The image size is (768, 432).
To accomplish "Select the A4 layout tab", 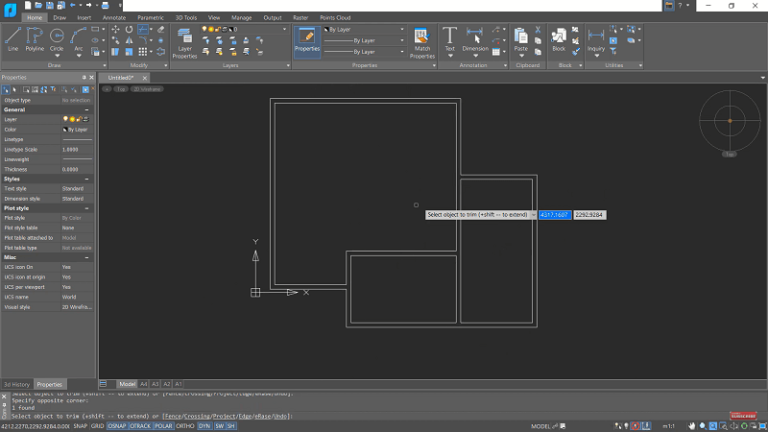I will coord(143,384).
